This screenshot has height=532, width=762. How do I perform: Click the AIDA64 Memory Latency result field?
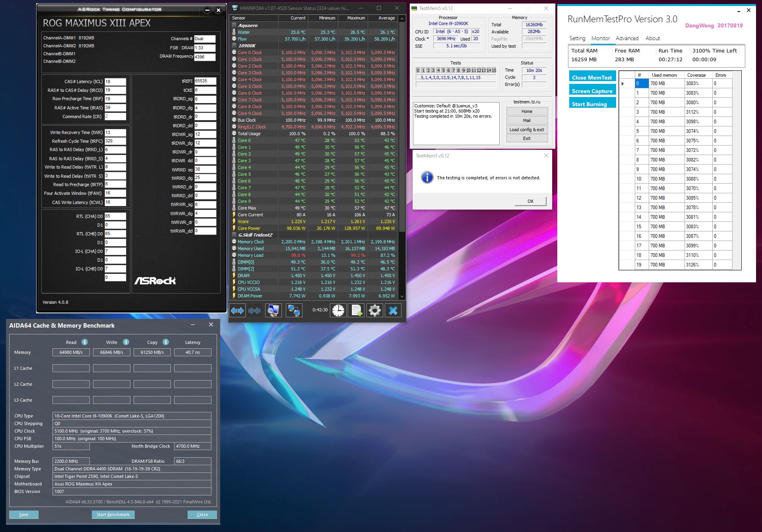coord(193,352)
